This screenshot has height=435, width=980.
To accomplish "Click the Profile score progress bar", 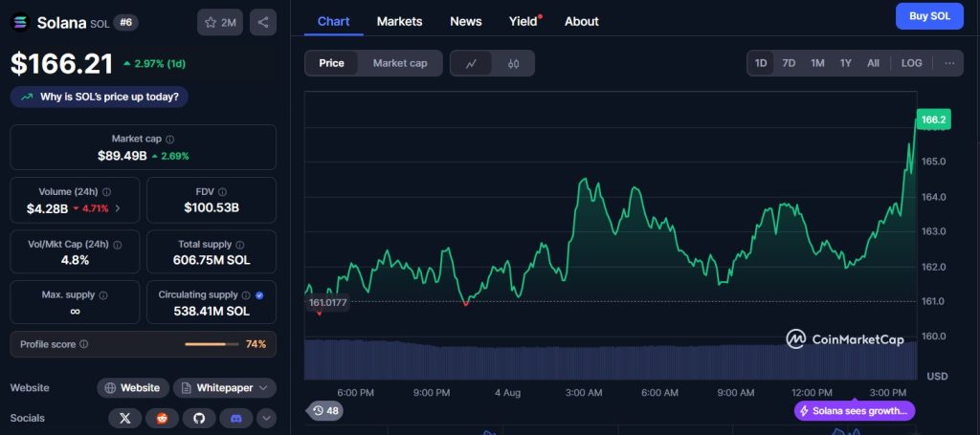I will (206, 344).
